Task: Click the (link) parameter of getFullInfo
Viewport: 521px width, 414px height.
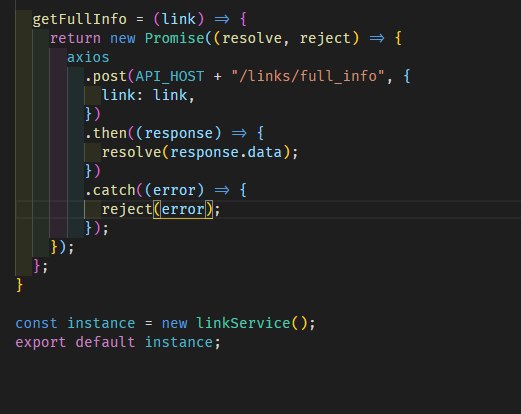Action: tap(178, 19)
